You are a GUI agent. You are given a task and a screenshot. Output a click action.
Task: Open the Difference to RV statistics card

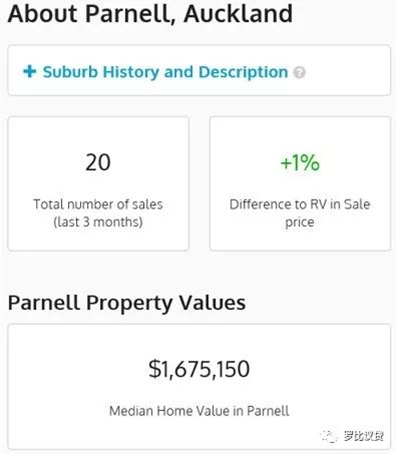coord(300,183)
